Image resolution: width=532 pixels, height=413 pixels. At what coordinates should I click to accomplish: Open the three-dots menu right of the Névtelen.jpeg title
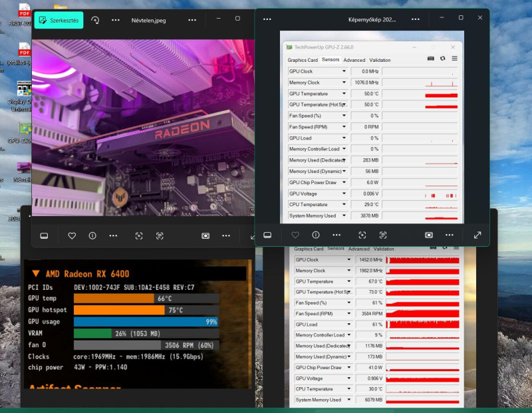click(x=192, y=20)
